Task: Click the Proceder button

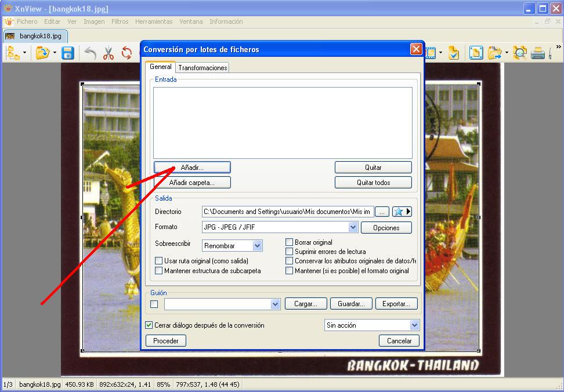Action: coord(166,340)
